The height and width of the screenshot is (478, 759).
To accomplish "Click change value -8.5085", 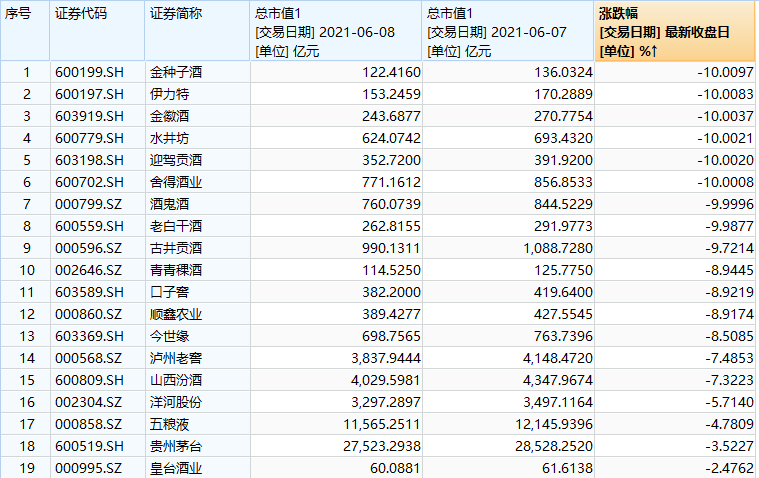I will point(729,336).
